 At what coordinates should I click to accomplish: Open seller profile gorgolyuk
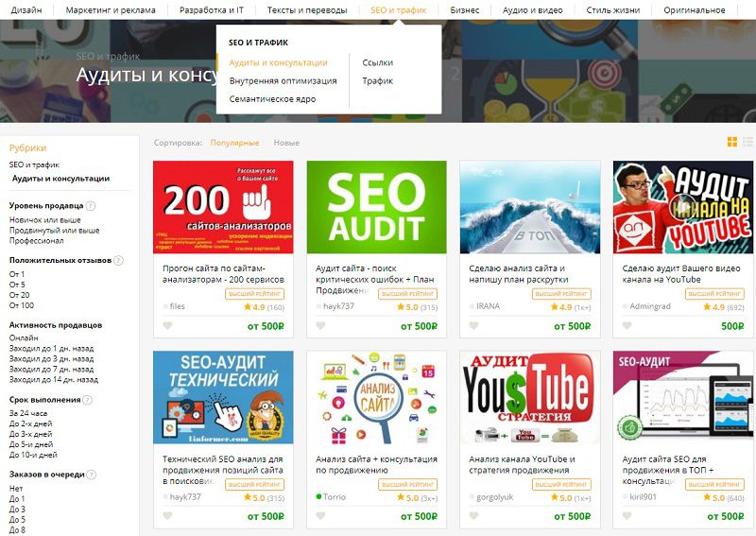coord(494,497)
